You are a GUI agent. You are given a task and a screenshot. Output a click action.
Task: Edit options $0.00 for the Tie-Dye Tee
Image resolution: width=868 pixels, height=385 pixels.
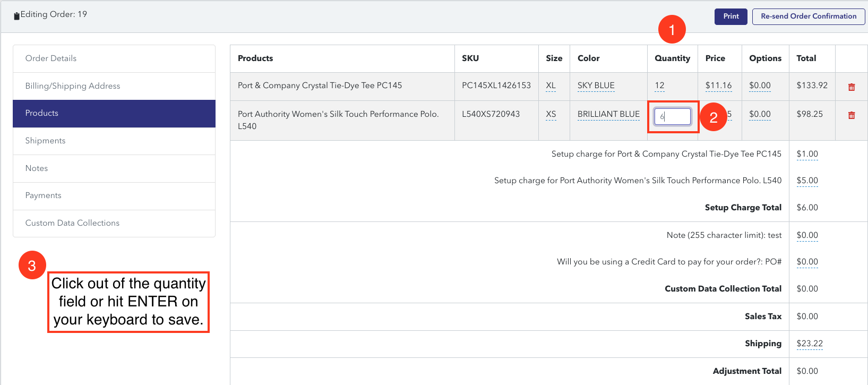tap(760, 85)
